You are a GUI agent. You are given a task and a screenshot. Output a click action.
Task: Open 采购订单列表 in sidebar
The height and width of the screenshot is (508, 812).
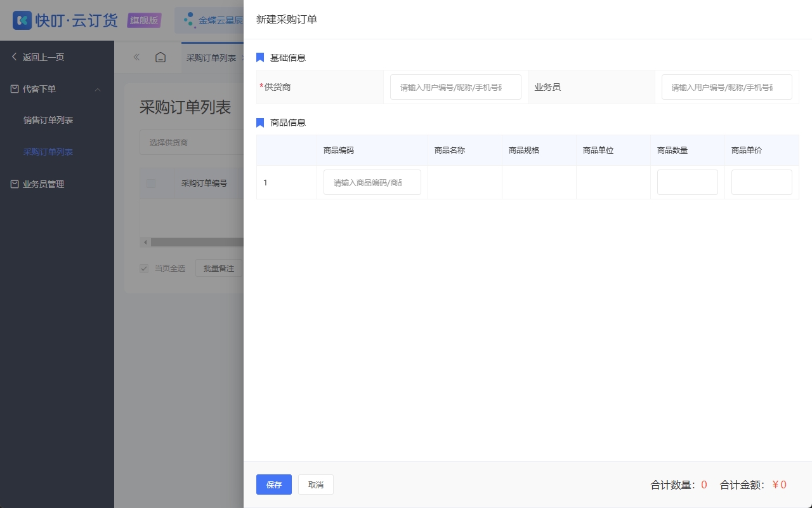[48, 152]
